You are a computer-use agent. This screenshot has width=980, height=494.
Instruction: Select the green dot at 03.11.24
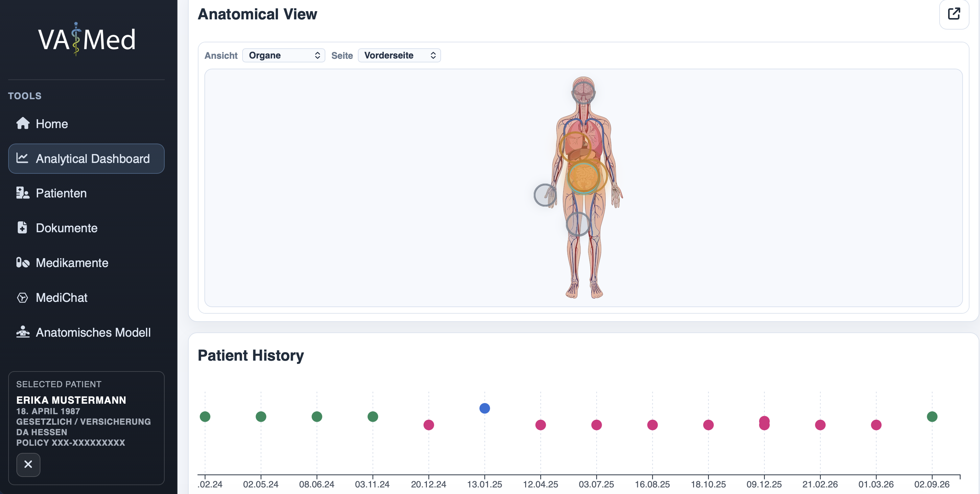pos(373,417)
